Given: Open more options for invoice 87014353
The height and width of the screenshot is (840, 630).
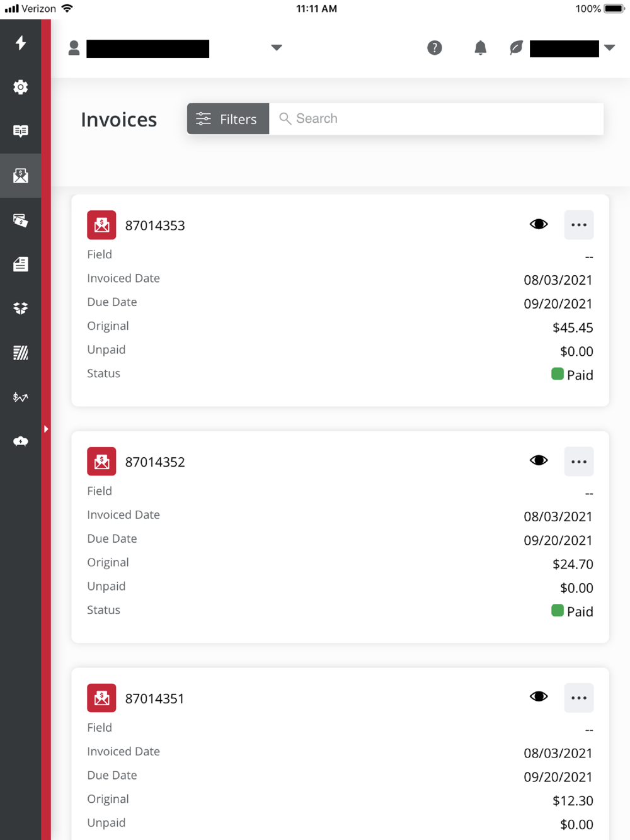Looking at the screenshot, I should [579, 225].
